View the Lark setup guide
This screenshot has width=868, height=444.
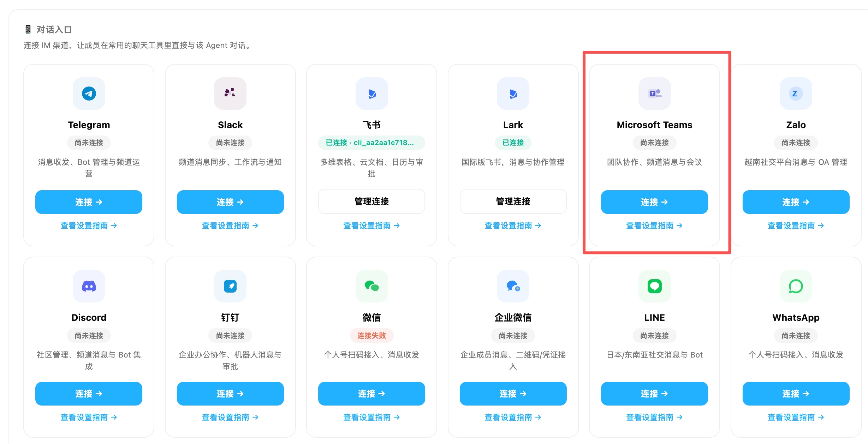point(513,226)
